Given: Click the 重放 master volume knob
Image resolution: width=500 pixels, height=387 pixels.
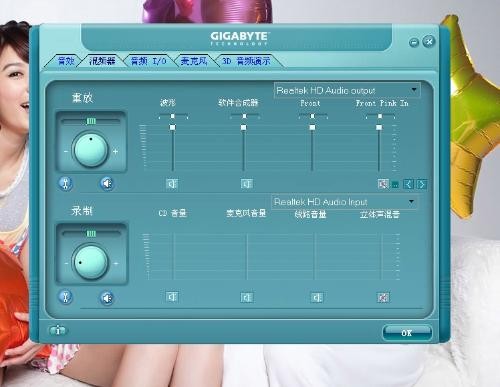Looking at the screenshot, I should tap(91, 150).
